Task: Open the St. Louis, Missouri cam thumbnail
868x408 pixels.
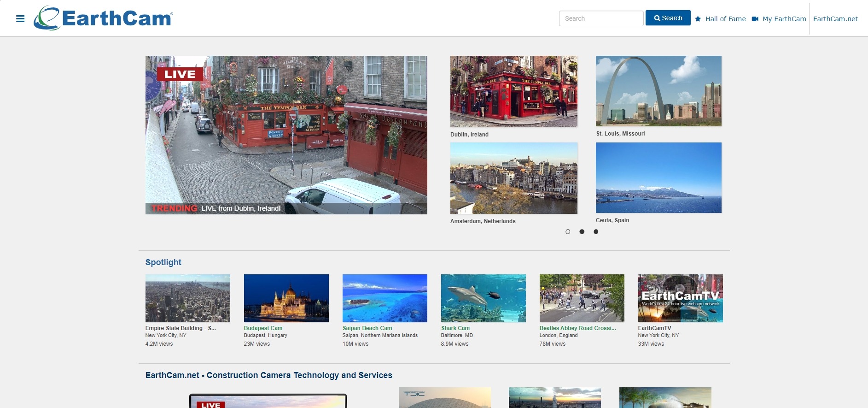Action: pyautogui.click(x=658, y=91)
